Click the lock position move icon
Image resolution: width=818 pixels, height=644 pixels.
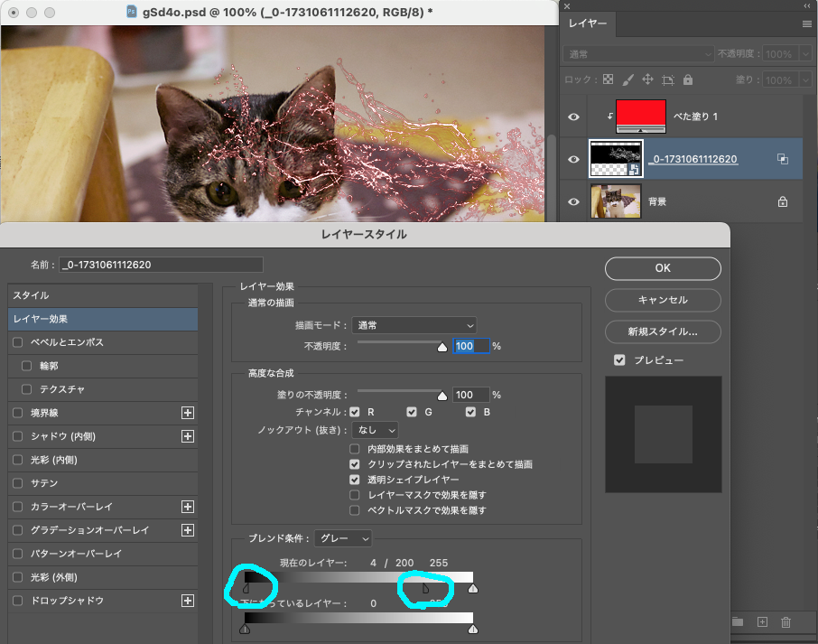coord(649,79)
